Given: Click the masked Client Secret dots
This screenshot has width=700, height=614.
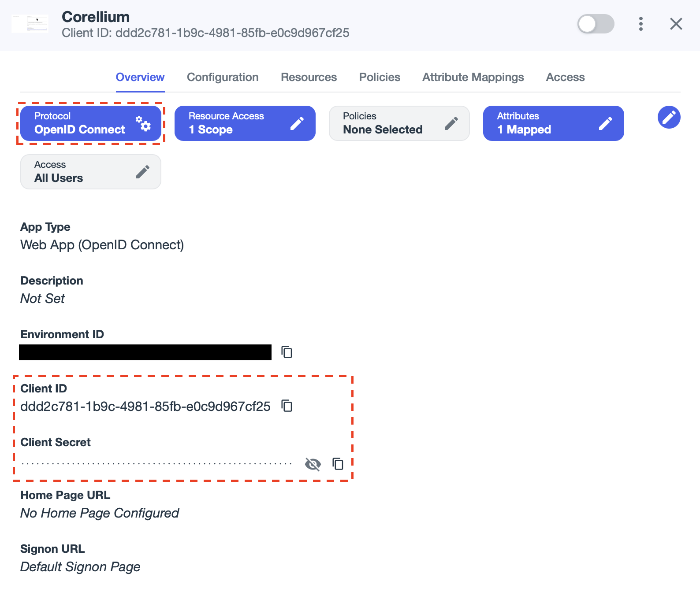Looking at the screenshot, I should (156, 464).
